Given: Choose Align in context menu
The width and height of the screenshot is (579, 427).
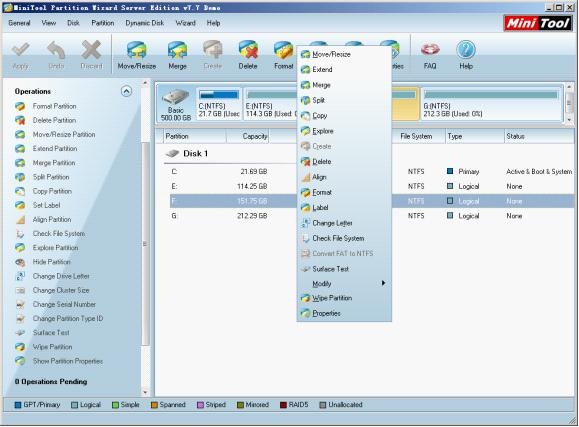Looking at the screenshot, I should point(344,177).
